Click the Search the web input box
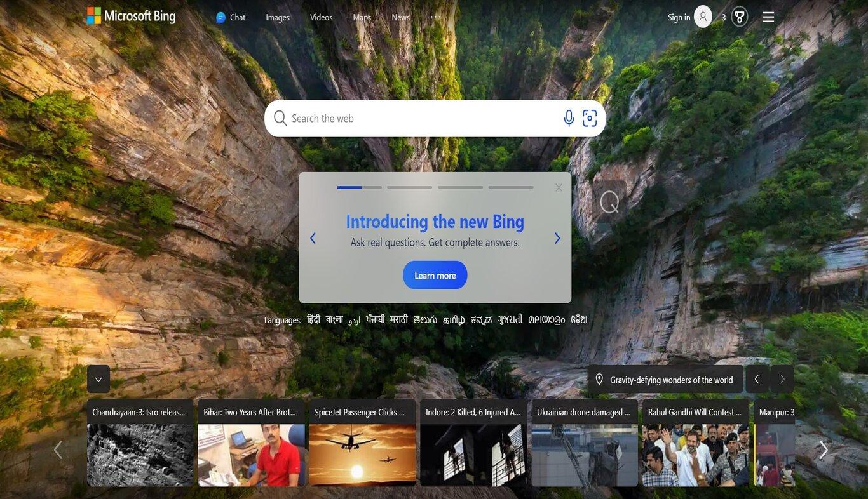The width and height of the screenshot is (868, 499). tap(423, 118)
